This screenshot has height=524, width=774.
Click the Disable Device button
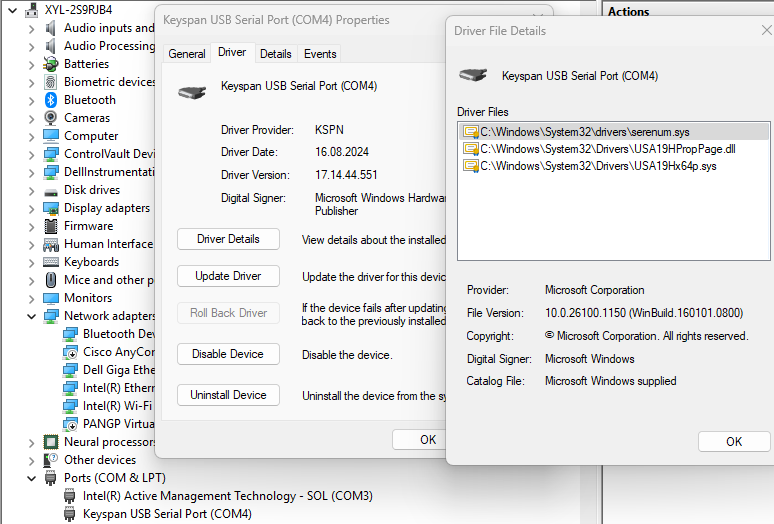[x=228, y=354]
